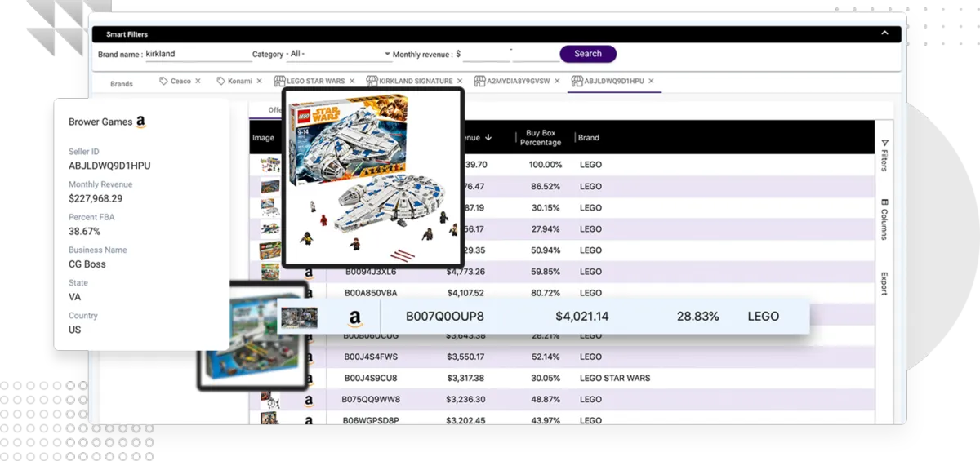
Task: Open the A2MYDIA8Y9GVSW seller tab
Action: [519, 81]
